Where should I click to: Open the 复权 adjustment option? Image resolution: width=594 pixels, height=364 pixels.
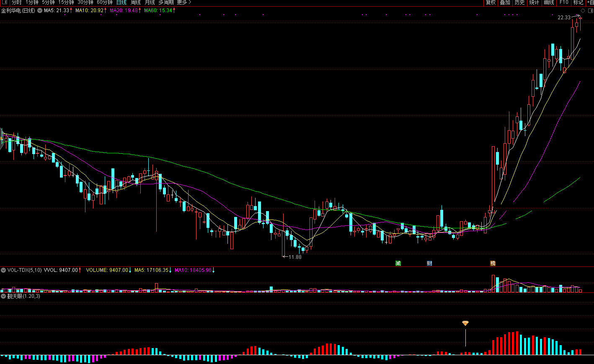[491, 3]
